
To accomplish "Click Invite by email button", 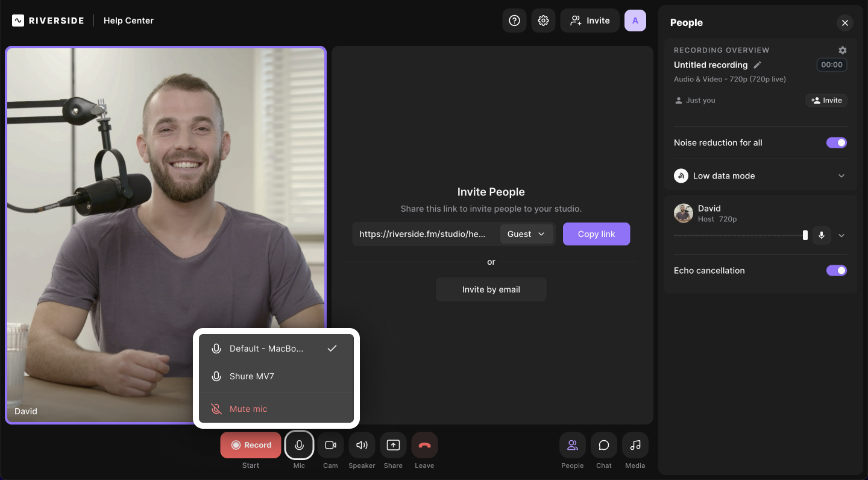I will coord(491,289).
